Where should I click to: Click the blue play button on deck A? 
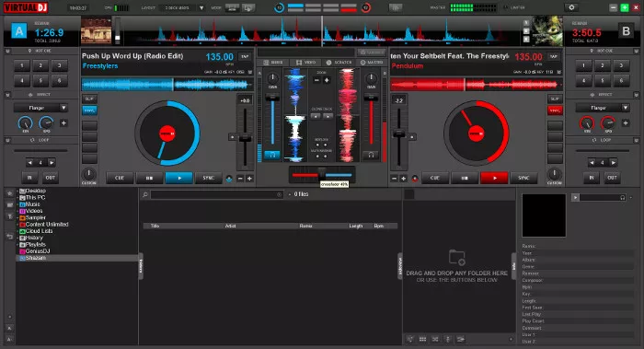[178, 178]
